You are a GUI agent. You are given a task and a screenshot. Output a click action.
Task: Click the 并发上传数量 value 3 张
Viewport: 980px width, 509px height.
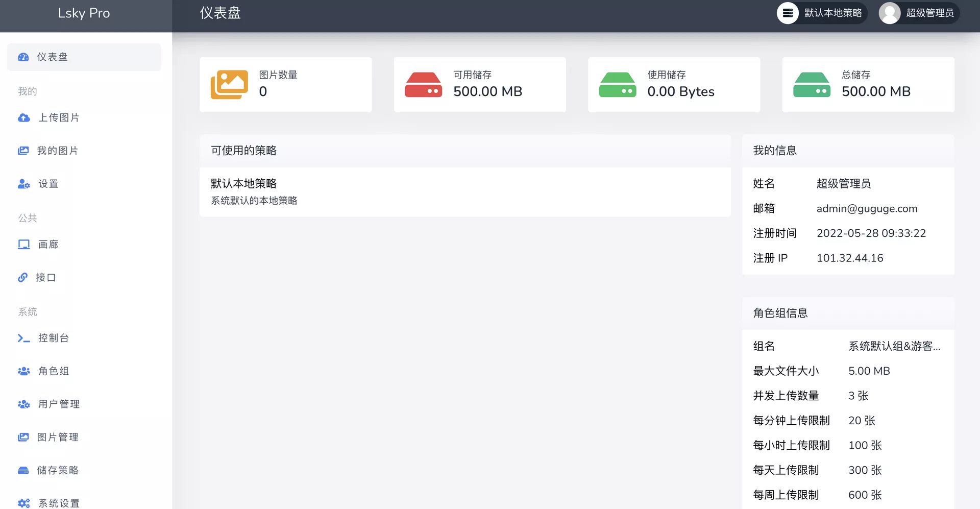pos(858,396)
